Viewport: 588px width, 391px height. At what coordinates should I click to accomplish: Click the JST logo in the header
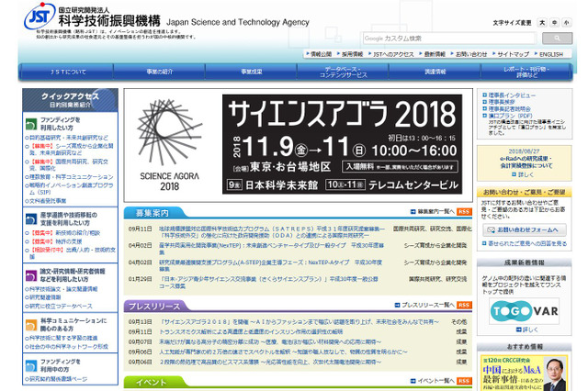point(40,17)
